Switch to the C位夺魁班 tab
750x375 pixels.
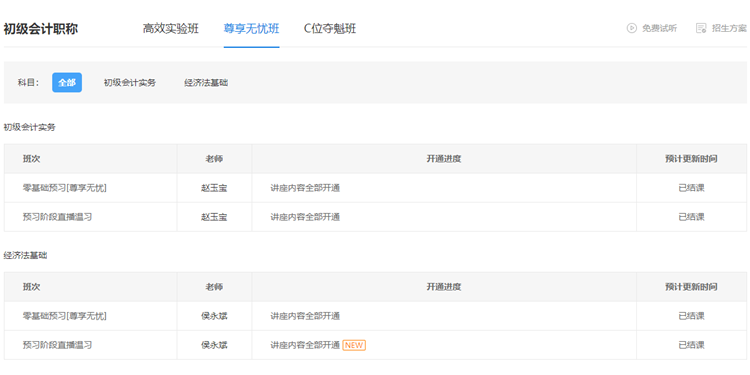(x=330, y=29)
